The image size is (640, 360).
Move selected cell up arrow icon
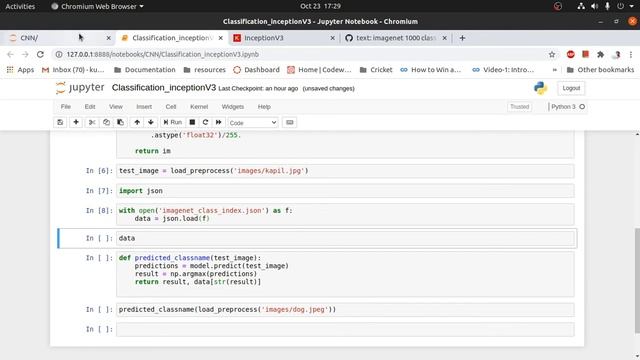coord(137,122)
